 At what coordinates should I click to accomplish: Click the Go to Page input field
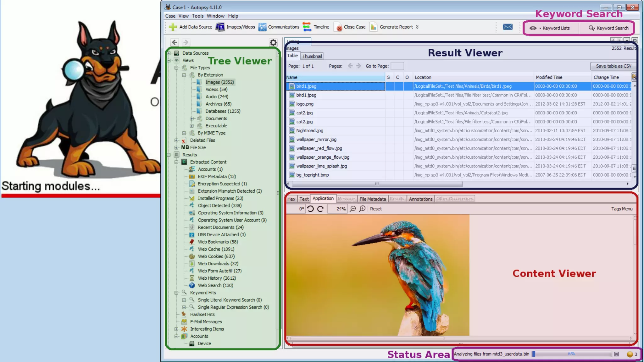coord(397,66)
